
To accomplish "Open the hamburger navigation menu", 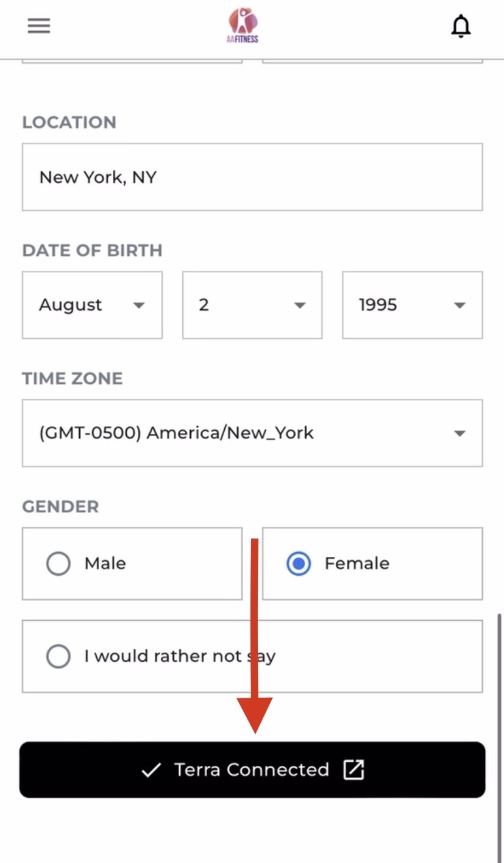I will (x=39, y=26).
